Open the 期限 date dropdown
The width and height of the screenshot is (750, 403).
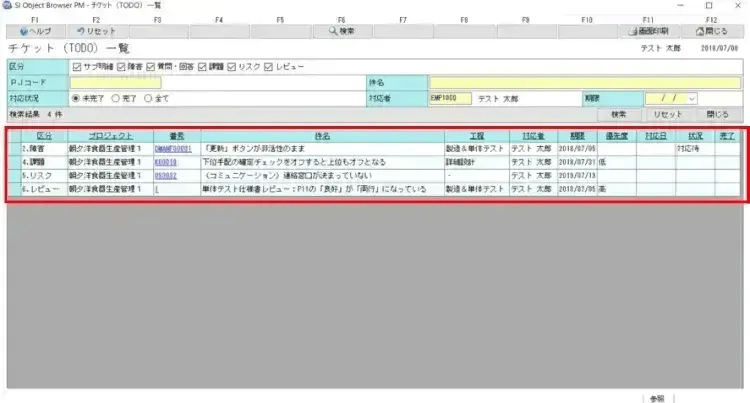(690, 98)
